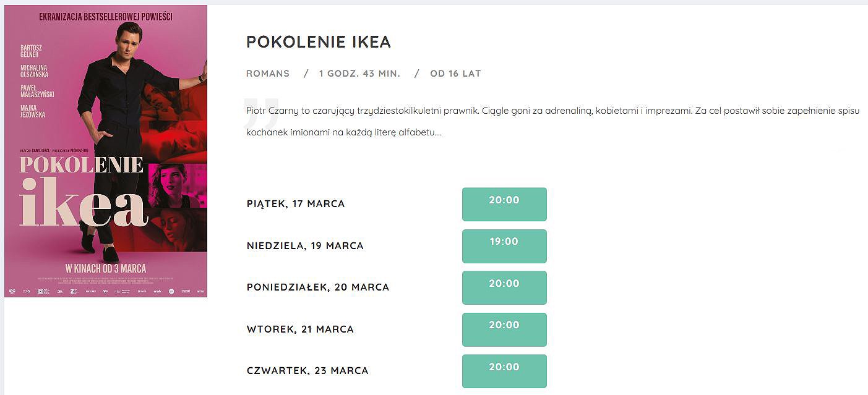Screen dimensions: 868x395
Task: Click the NIEDZIELA, 19 MARCA date label
Action: (305, 246)
